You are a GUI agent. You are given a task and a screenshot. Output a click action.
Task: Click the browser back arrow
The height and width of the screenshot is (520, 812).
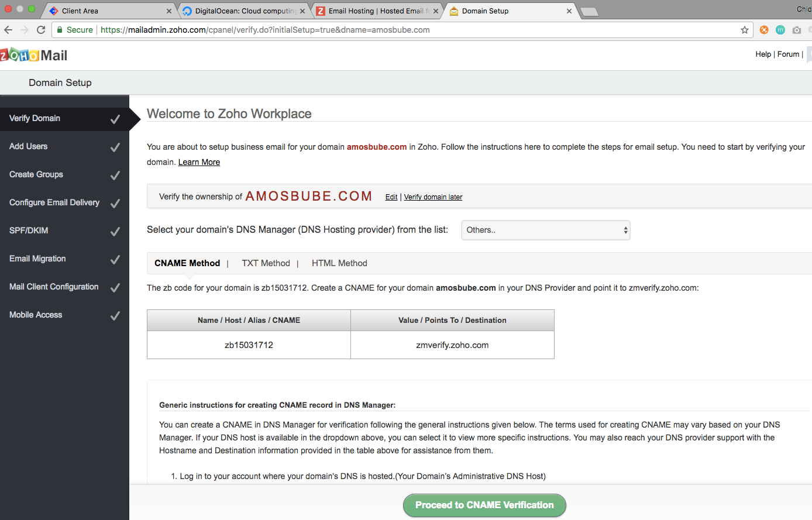(x=8, y=30)
